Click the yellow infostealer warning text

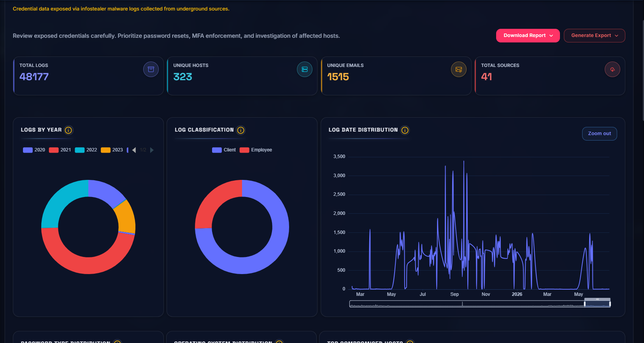click(x=121, y=9)
